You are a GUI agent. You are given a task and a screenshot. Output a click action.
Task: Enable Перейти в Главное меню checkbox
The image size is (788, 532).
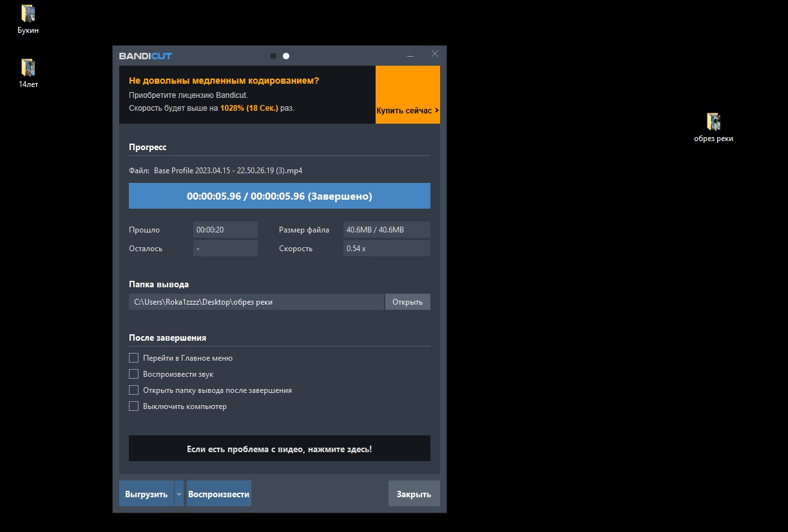click(134, 358)
